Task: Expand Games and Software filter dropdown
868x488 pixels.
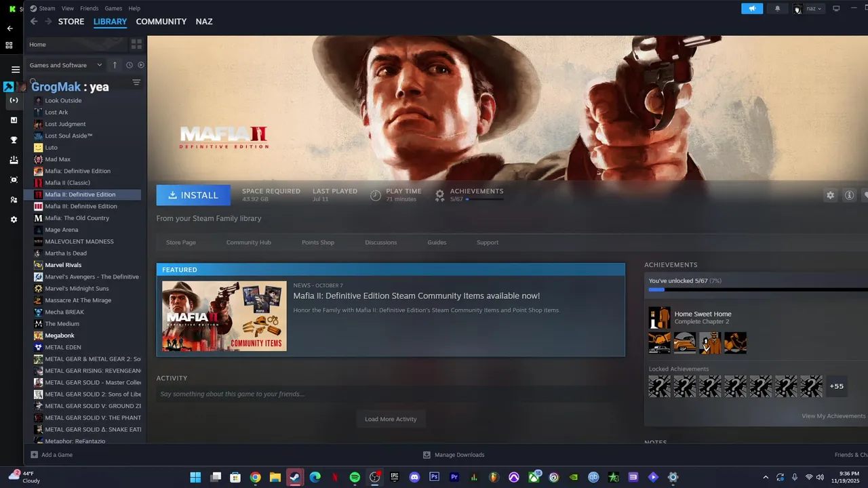Action: pos(66,65)
